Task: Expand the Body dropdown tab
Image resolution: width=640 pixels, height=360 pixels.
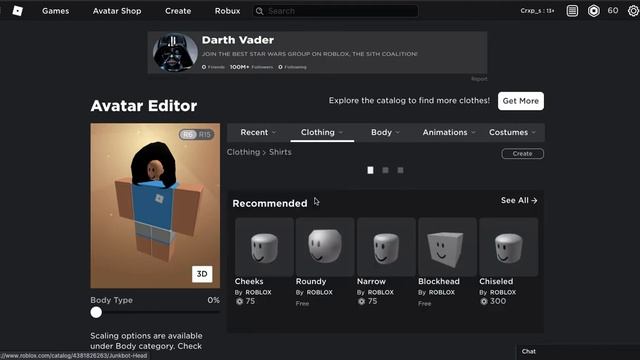Action: [385, 132]
